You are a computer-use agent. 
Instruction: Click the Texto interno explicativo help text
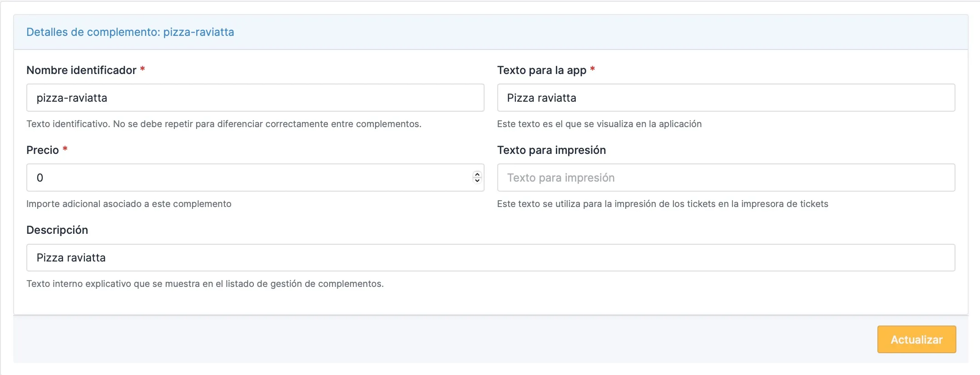[x=205, y=284]
